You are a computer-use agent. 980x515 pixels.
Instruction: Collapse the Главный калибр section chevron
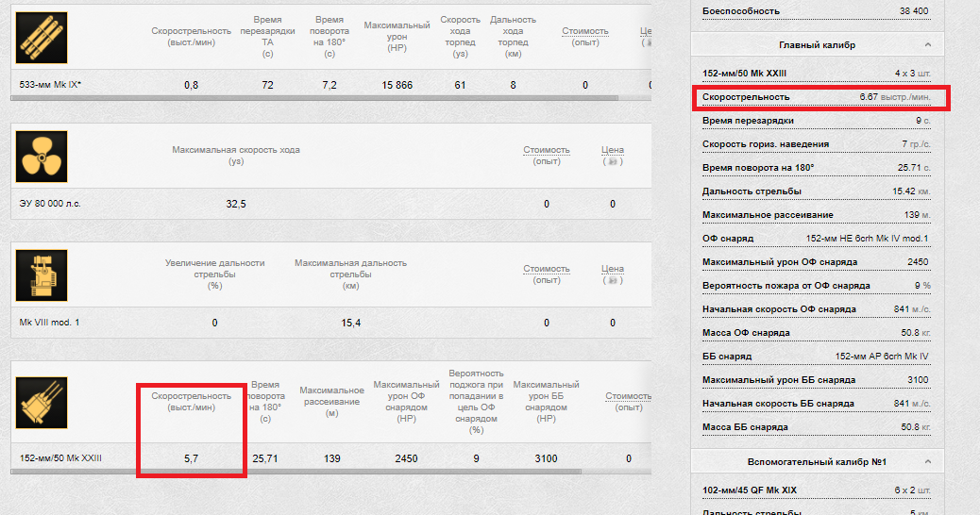pos(927,45)
